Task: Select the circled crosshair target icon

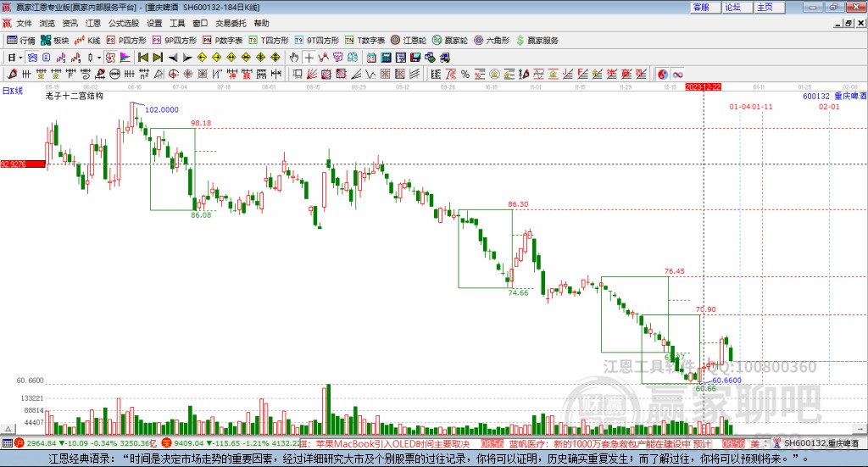Action: (173, 74)
